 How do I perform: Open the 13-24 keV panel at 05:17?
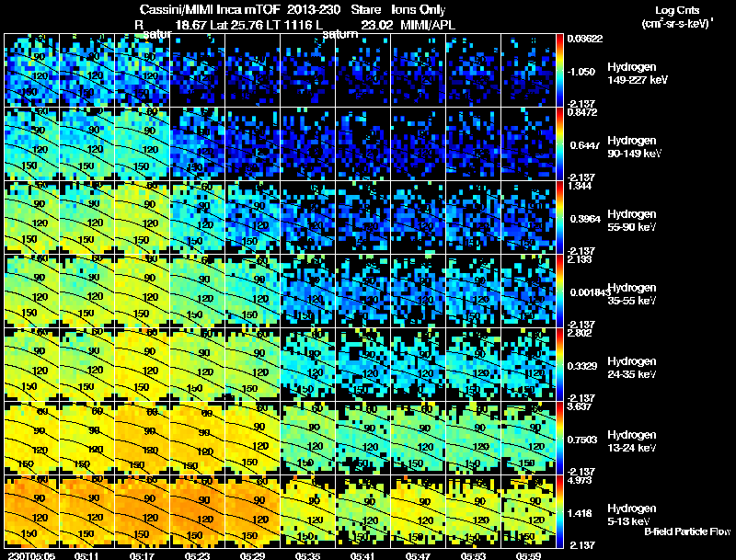pyautogui.click(x=143, y=438)
